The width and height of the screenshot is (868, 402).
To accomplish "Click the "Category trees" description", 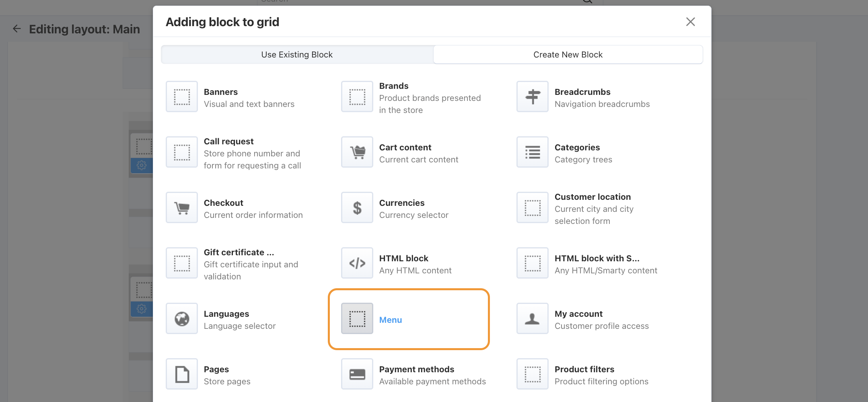I will coord(583,160).
